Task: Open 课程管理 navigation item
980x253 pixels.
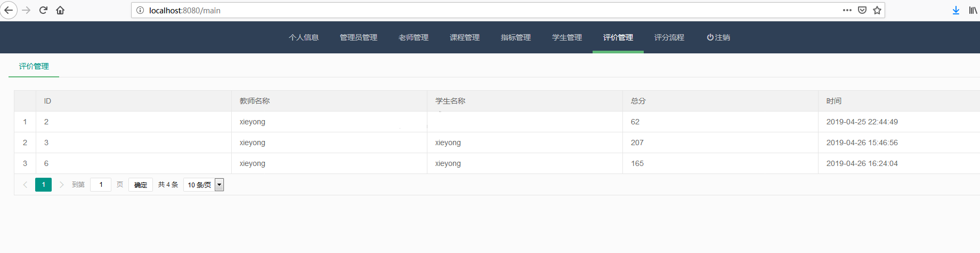Action: coord(465,37)
